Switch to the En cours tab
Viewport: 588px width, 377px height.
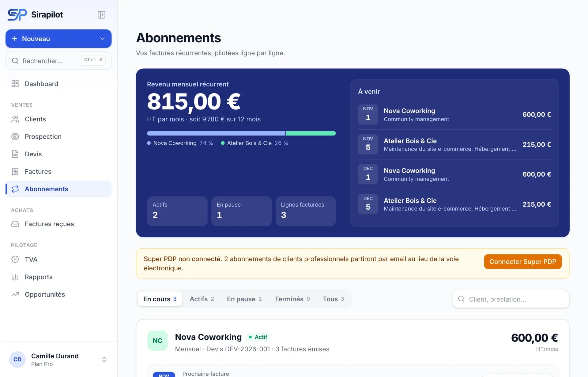pyautogui.click(x=160, y=299)
